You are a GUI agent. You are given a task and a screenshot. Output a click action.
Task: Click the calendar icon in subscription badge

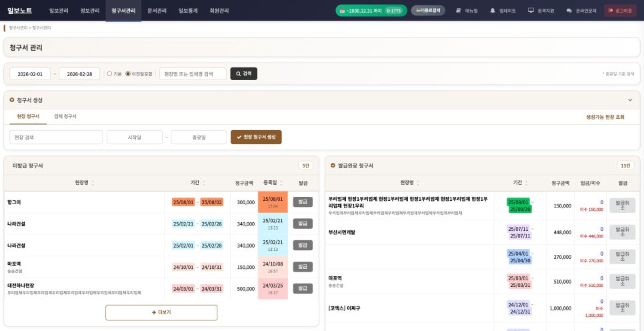[x=342, y=11]
